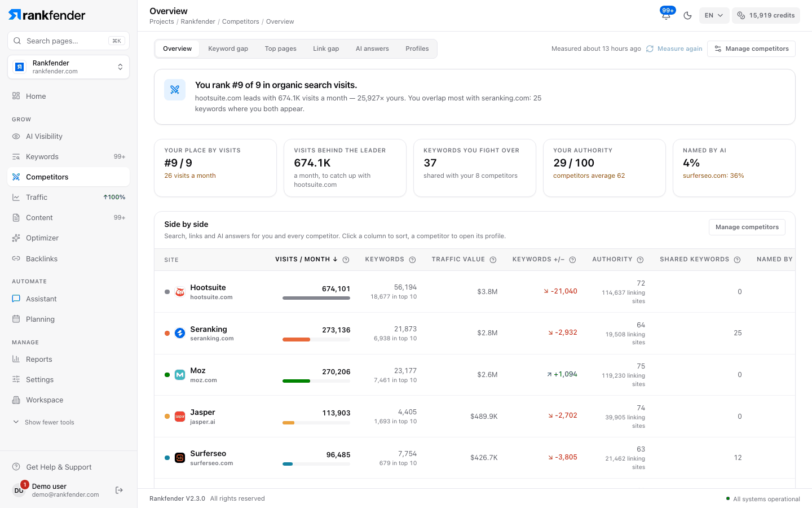Collapse with Show fewer tools
Image resolution: width=812 pixels, height=508 pixels.
tap(44, 422)
